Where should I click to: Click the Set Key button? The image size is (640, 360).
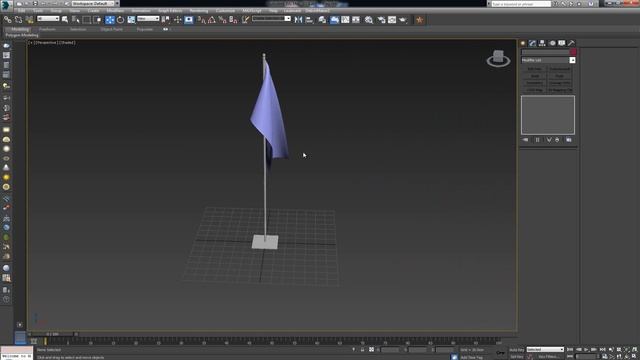(517, 357)
